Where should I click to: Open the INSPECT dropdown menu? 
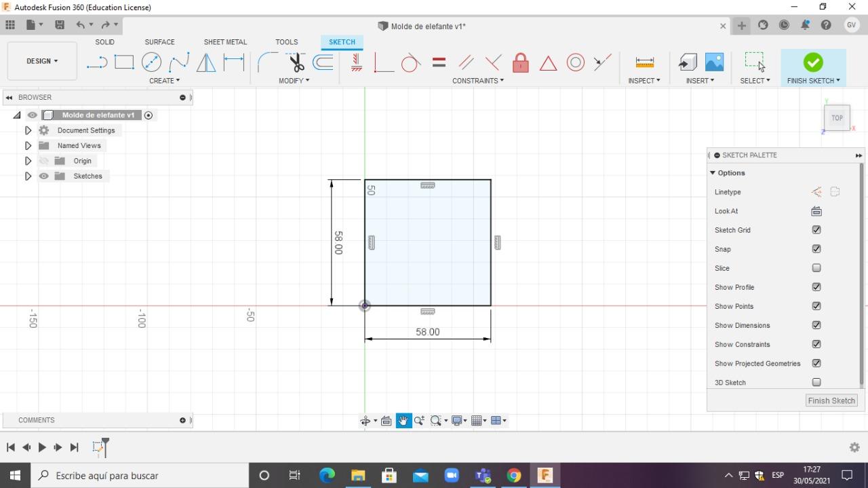pos(644,81)
